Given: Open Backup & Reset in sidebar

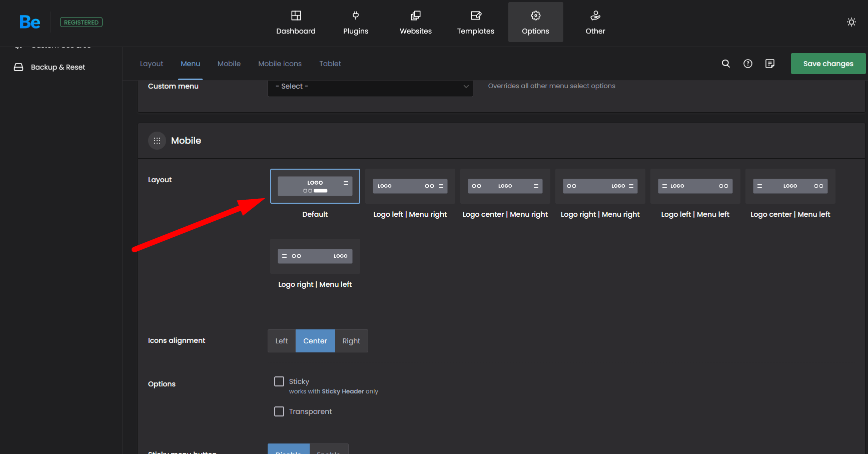Looking at the screenshot, I should pyautogui.click(x=58, y=67).
